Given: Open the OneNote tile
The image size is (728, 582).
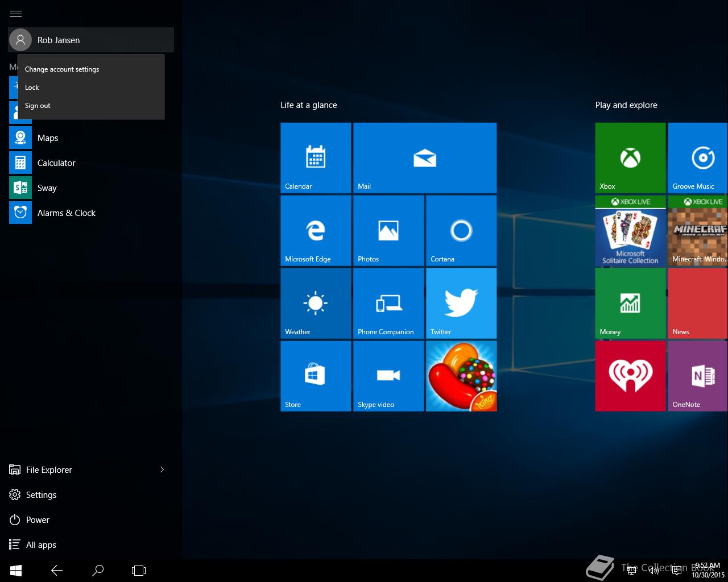Looking at the screenshot, I should pyautogui.click(x=698, y=376).
